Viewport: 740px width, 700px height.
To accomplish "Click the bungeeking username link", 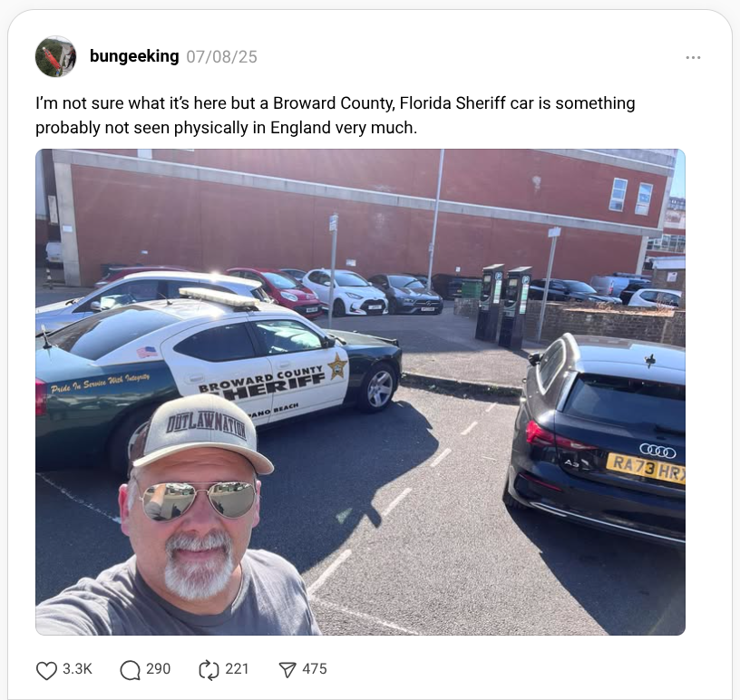I will click(134, 56).
